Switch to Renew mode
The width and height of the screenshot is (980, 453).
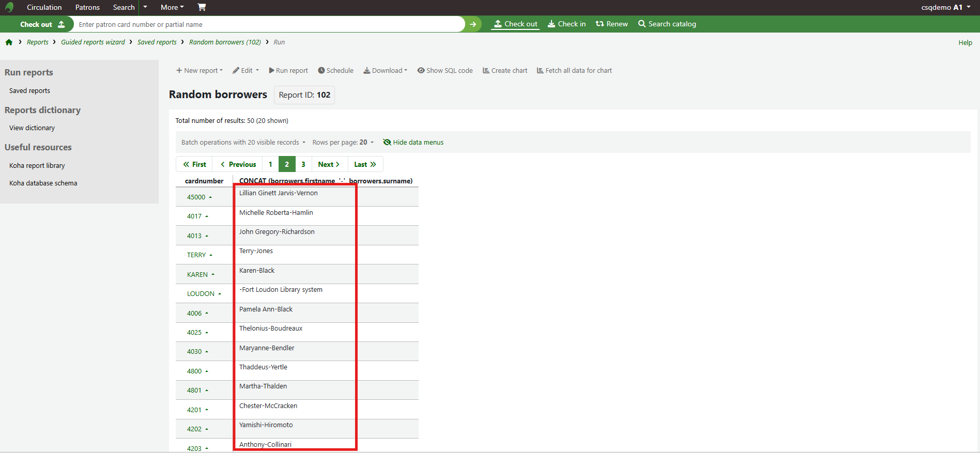(611, 24)
